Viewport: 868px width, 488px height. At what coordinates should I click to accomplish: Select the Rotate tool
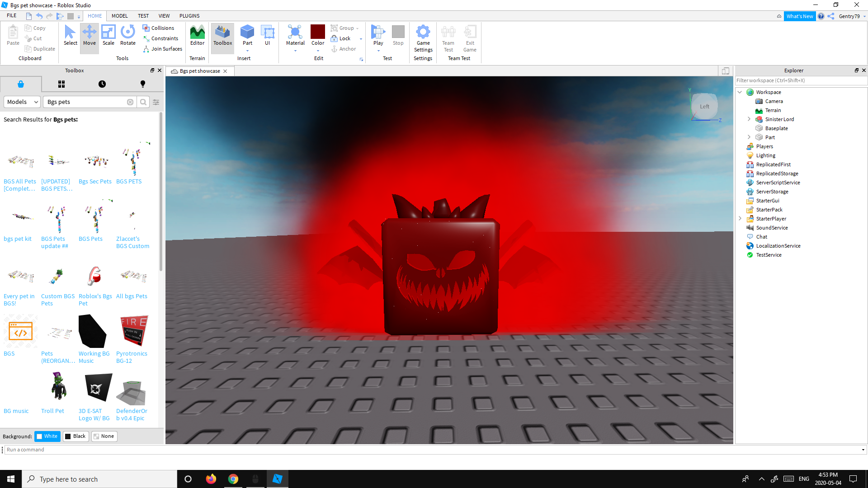(128, 35)
